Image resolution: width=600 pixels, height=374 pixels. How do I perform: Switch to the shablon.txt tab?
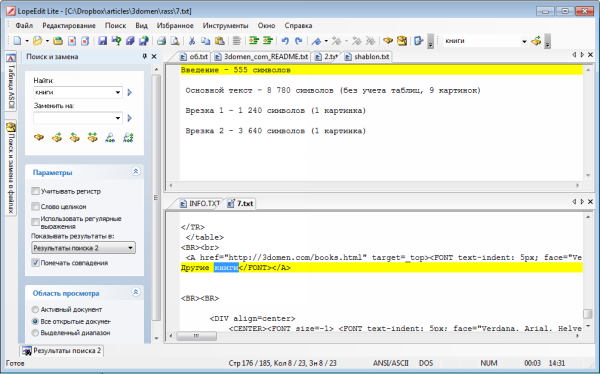367,57
